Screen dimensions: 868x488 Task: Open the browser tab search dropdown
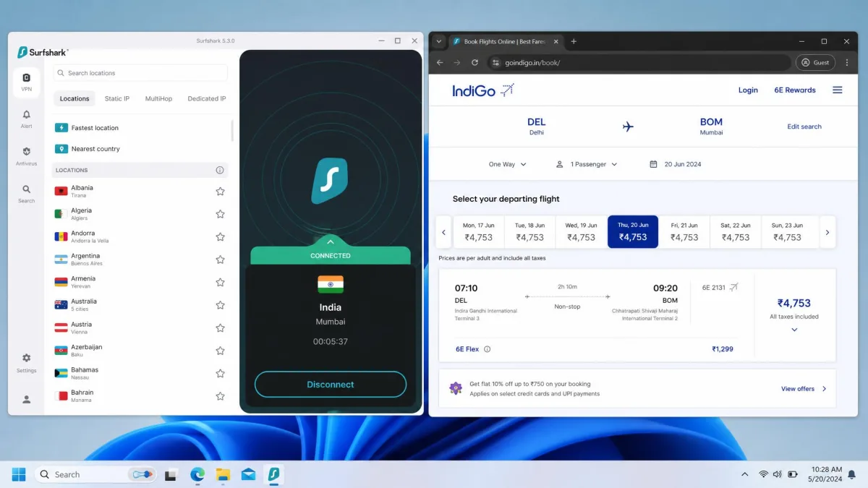(x=438, y=41)
